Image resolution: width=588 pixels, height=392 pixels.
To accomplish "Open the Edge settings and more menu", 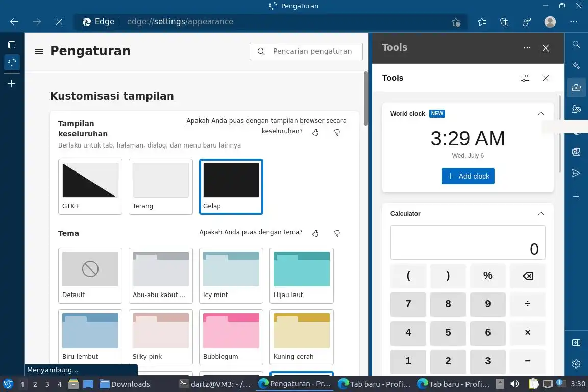I will [573, 22].
